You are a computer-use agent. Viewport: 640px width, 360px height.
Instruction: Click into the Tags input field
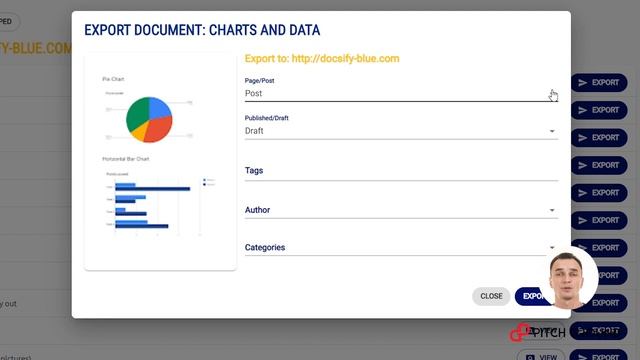point(401,171)
